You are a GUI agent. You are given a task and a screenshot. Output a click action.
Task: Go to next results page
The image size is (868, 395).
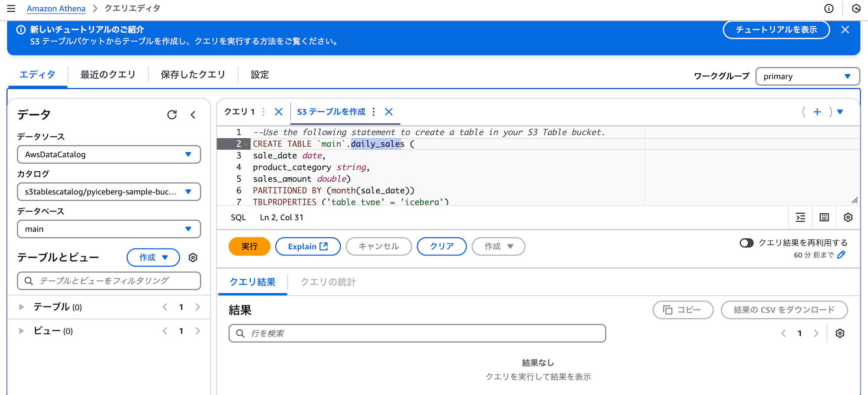click(816, 333)
